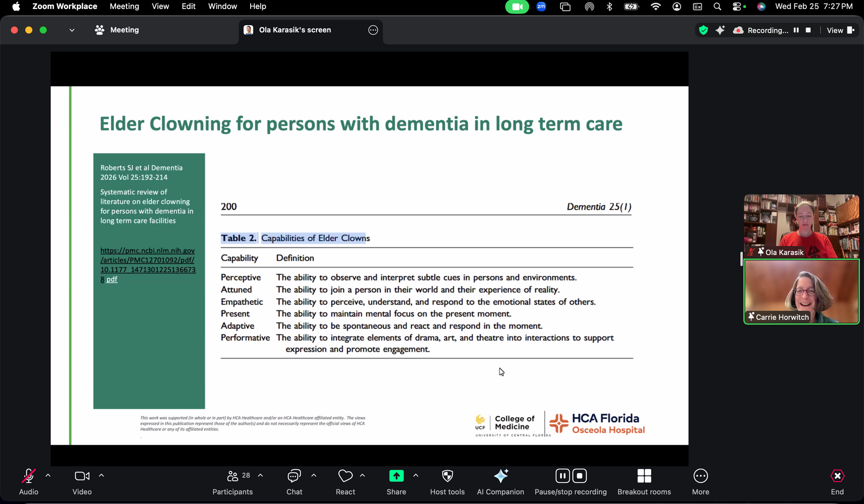Image resolution: width=864 pixels, height=504 pixels.
Task: Pause the recording in top bar
Action: point(796,30)
